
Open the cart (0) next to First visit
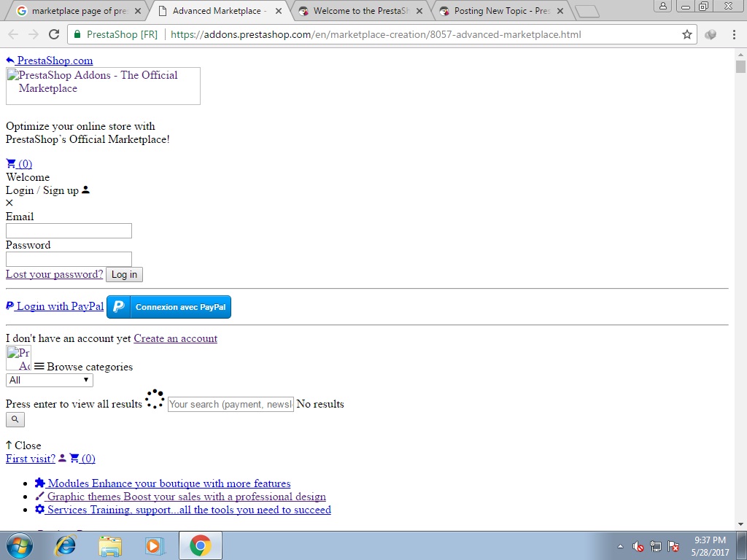82,459
